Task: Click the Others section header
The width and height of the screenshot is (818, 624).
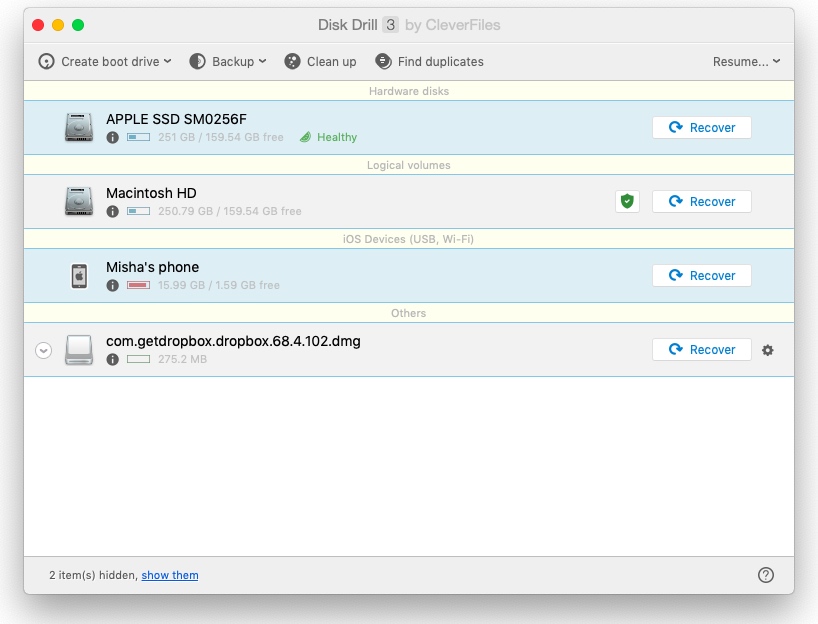Action: (x=408, y=314)
